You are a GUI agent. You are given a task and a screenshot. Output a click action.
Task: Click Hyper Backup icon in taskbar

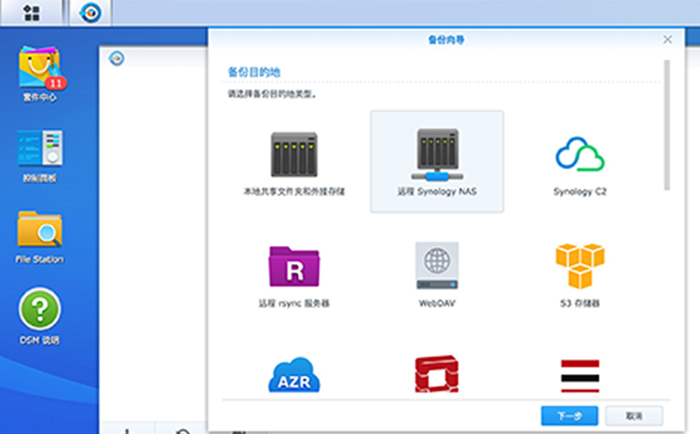click(91, 13)
